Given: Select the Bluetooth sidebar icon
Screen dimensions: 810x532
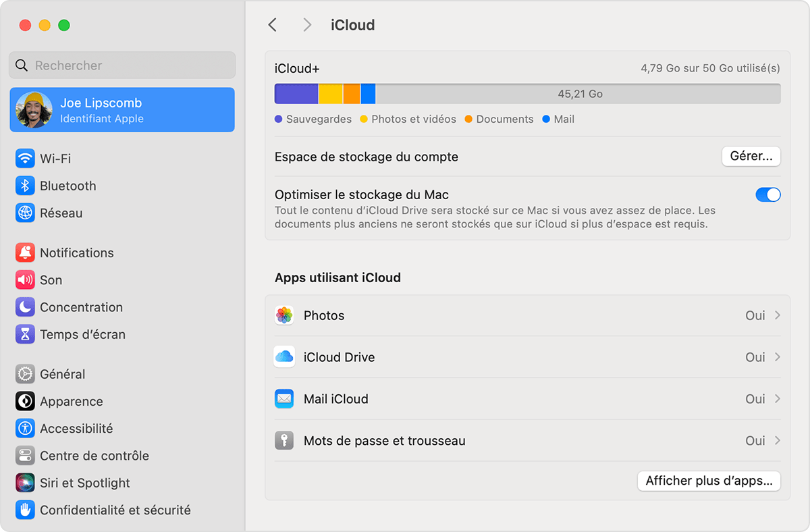Looking at the screenshot, I should coord(25,186).
